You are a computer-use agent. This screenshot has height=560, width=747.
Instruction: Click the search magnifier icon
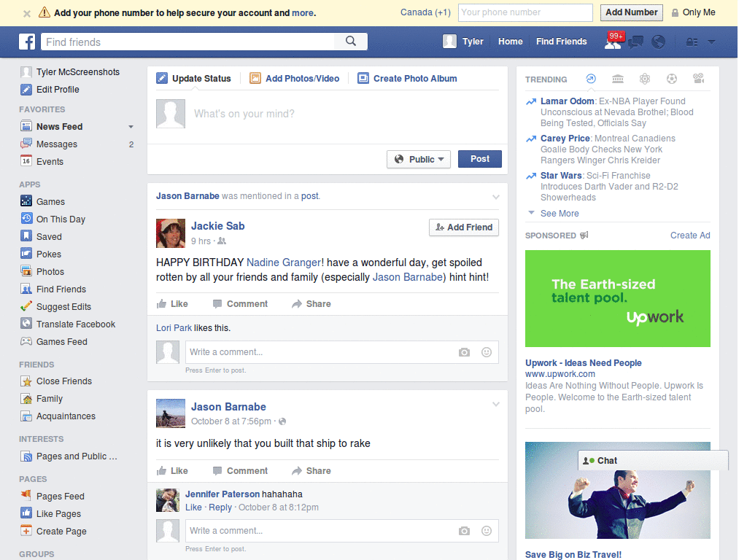351,42
